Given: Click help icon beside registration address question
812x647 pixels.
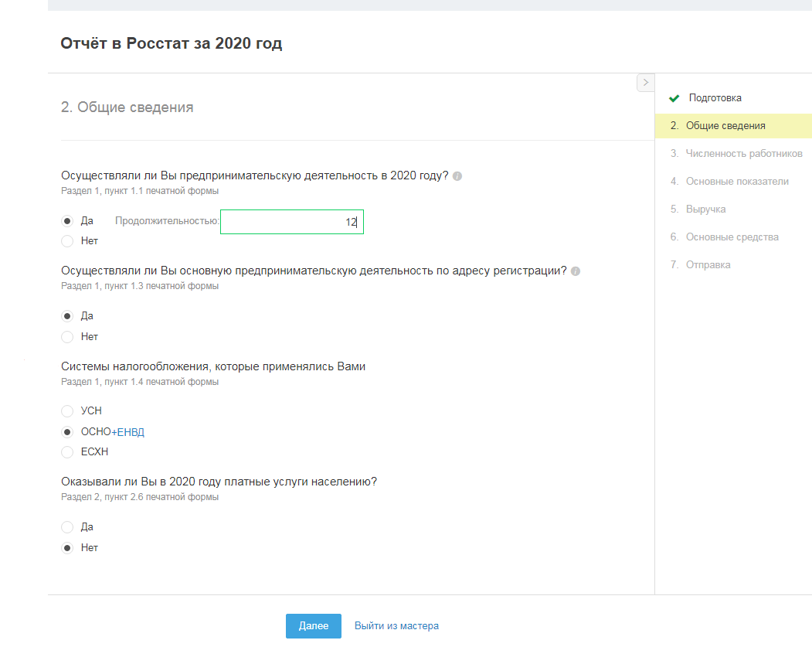Looking at the screenshot, I should [x=576, y=271].
